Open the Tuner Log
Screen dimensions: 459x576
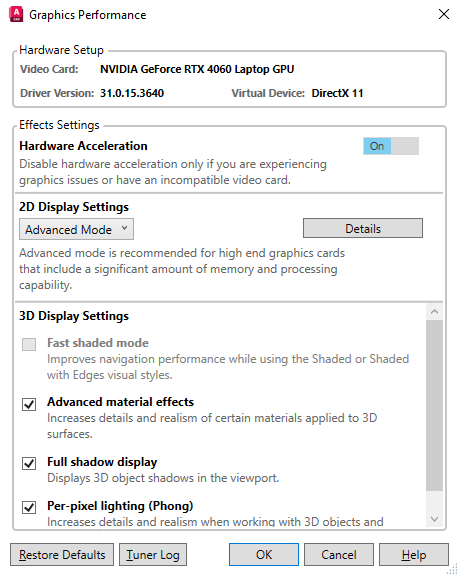(x=153, y=554)
